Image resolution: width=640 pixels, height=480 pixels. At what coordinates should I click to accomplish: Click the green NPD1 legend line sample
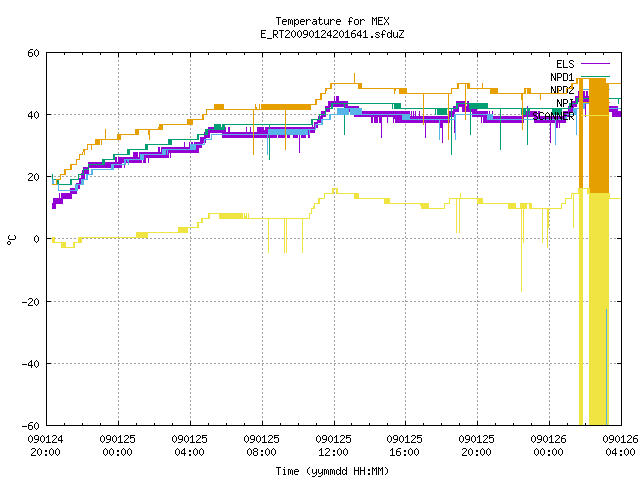595,76
